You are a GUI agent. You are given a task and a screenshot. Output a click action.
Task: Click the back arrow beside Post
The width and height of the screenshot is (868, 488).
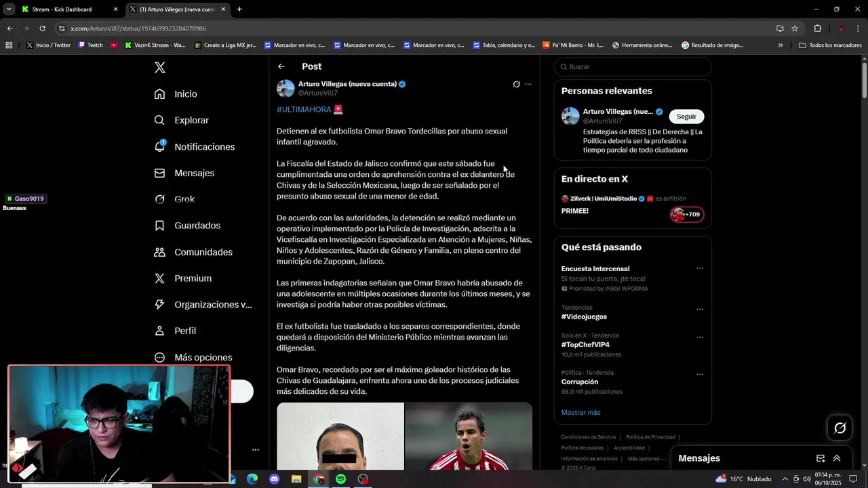pos(281,66)
